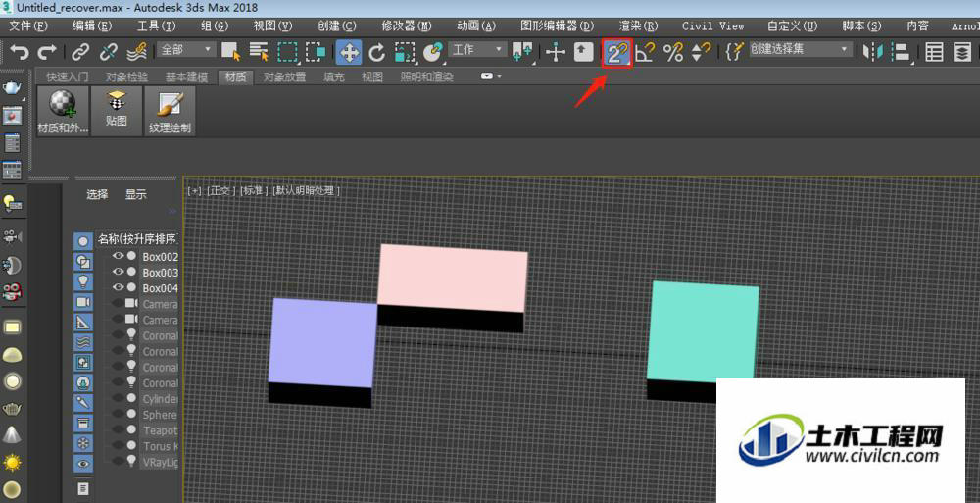Select Box002 in the scene list
The image size is (980, 503).
point(160,257)
